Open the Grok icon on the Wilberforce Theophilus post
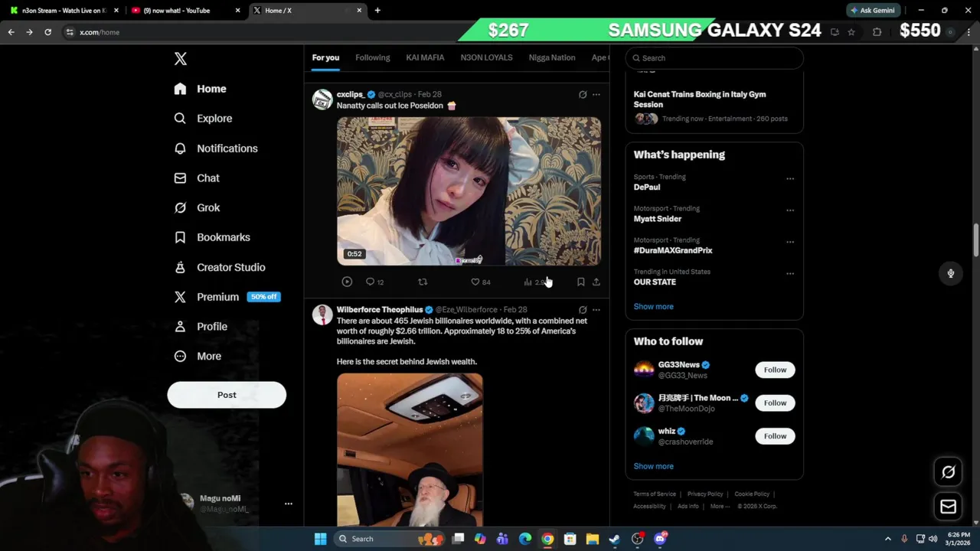 [583, 310]
